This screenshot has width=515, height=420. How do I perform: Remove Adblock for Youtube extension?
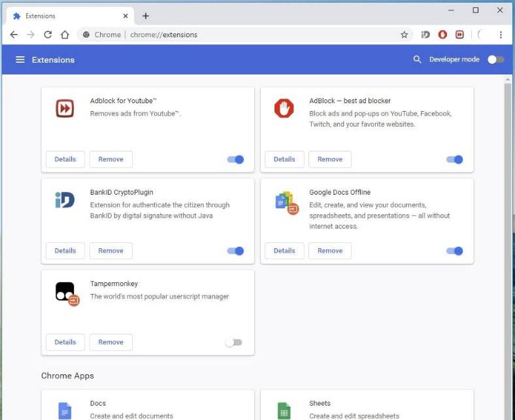click(111, 159)
